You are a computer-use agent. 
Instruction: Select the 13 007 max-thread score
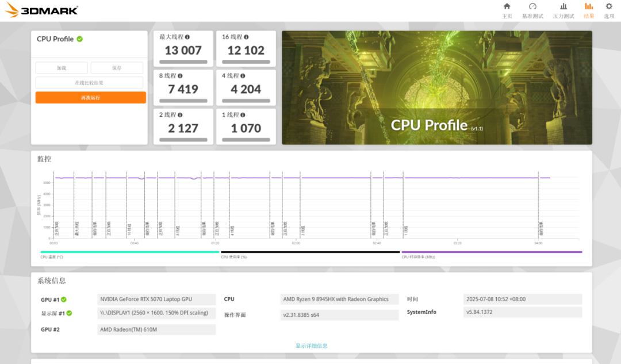pyautogui.click(x=183, y=50)
